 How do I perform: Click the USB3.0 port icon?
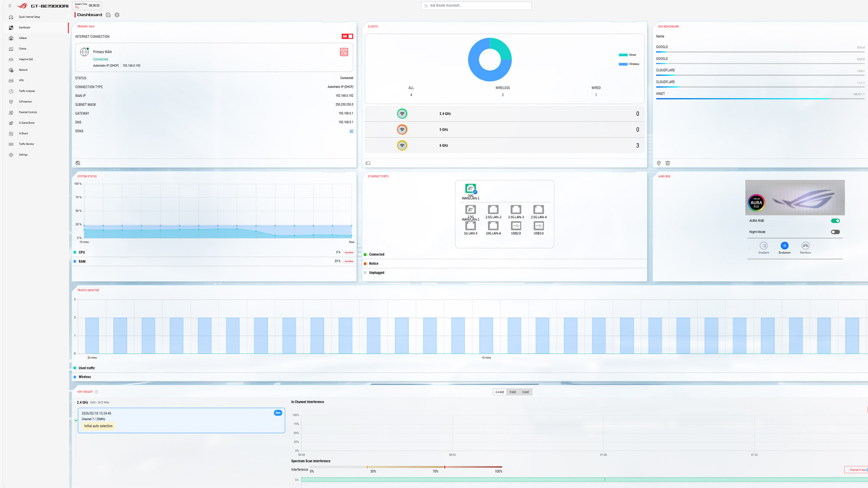click(x=538, y=226)
